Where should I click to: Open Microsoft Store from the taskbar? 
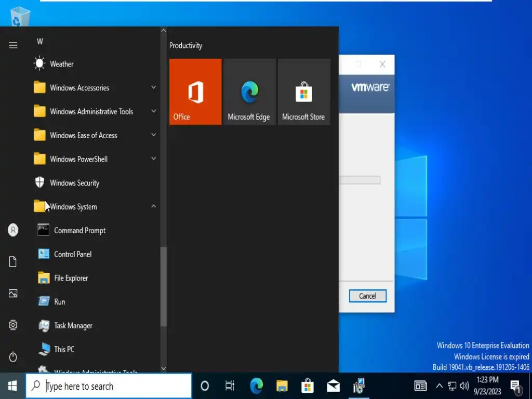(308, 386)
